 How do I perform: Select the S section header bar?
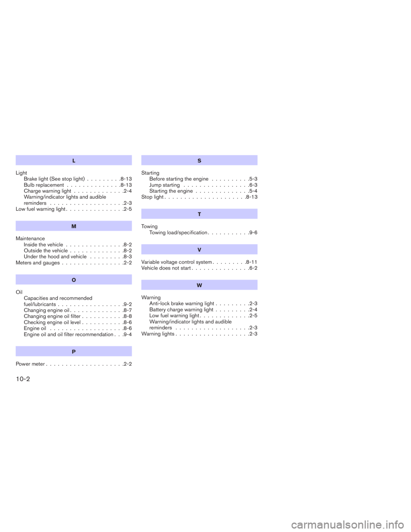[x=199, y=160]
